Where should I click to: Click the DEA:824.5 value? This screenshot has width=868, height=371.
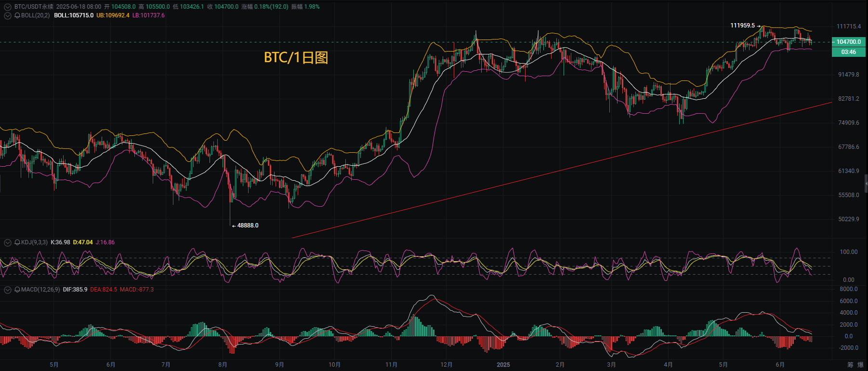pyautogui.click(x=104, y=290)
